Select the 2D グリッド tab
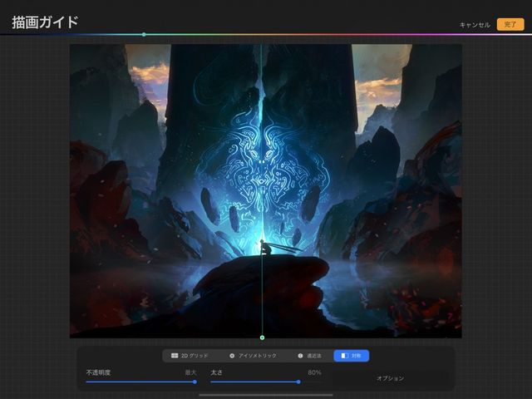532x399 pixels. click(190, 356)
